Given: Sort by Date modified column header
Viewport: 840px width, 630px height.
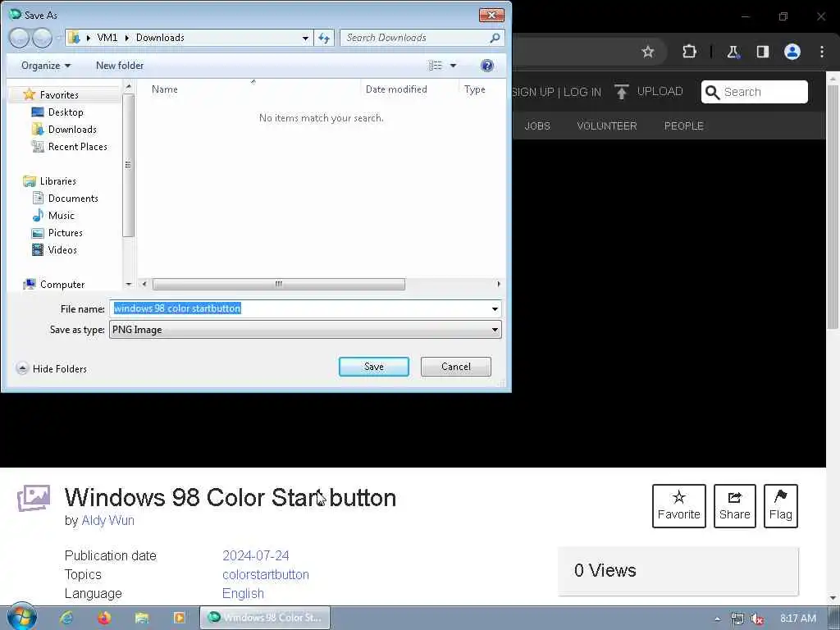Looking at the screenshot, I should click(396, 89).
